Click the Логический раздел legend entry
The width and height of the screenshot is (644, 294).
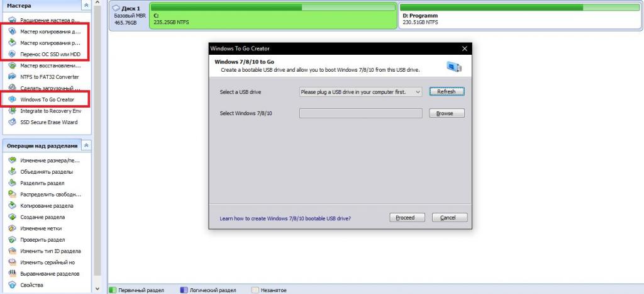pos(209,290)
